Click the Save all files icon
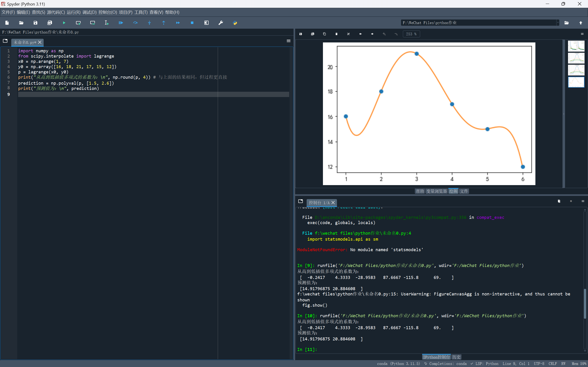This screenshot has width=588, height=367. [50, 23]
